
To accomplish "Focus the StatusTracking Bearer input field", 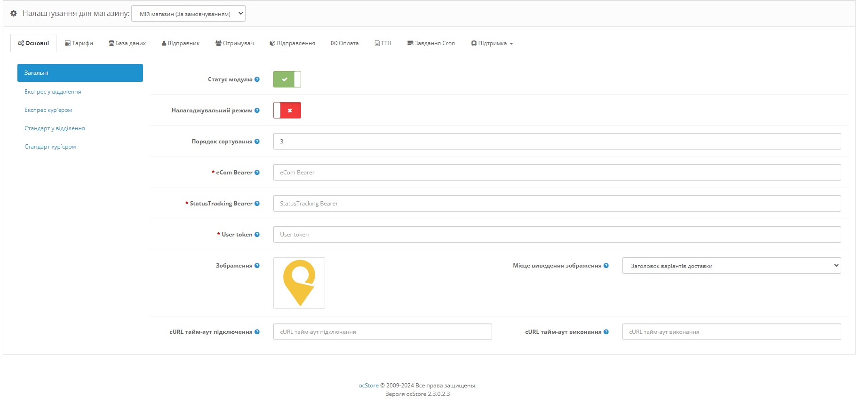I will coord(557,204).
